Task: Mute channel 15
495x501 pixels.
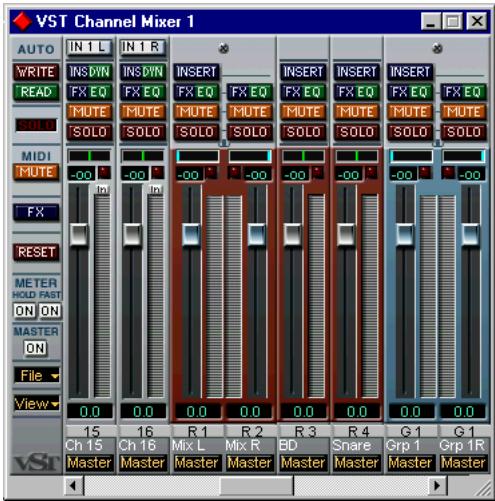Action: click(89, 112)
